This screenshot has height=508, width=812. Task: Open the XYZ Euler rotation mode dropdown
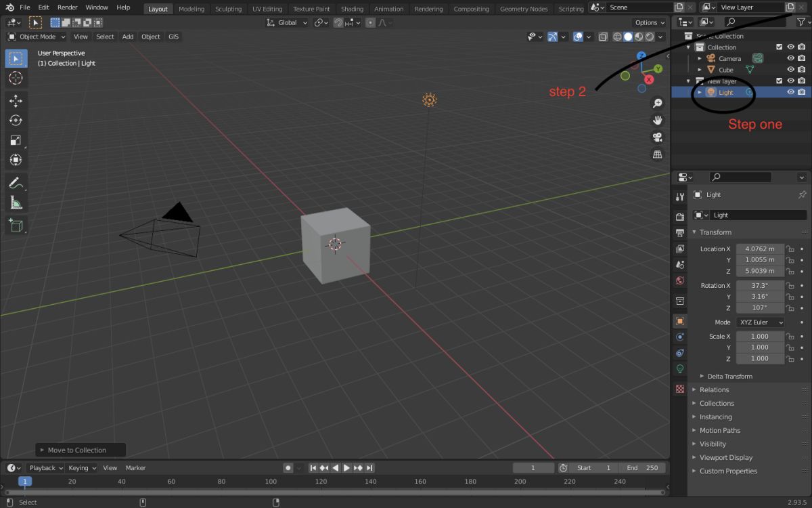pyautogui.click(x=760, y=322)
